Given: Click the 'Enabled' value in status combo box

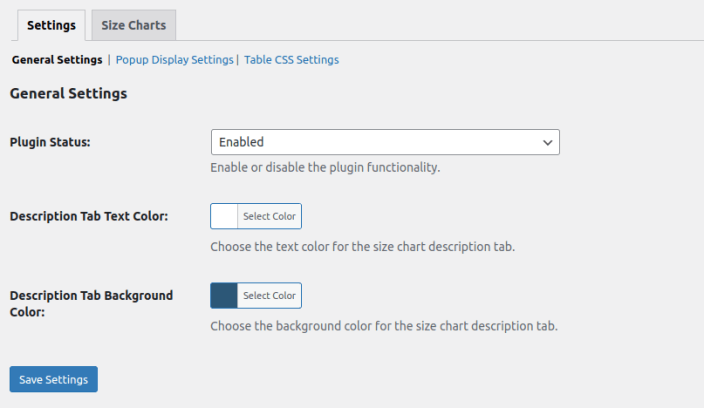Looking at the screenshot, I should tap(241, 142).
